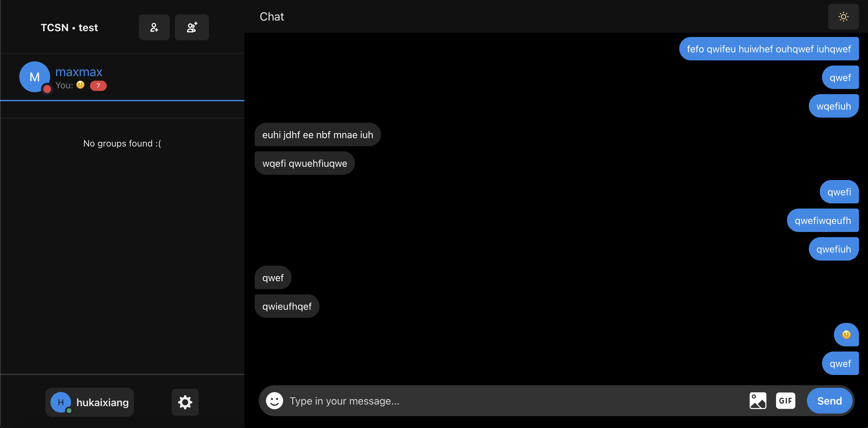
Task: Click the maxmax avatar circle
Action: coord(34,77)
